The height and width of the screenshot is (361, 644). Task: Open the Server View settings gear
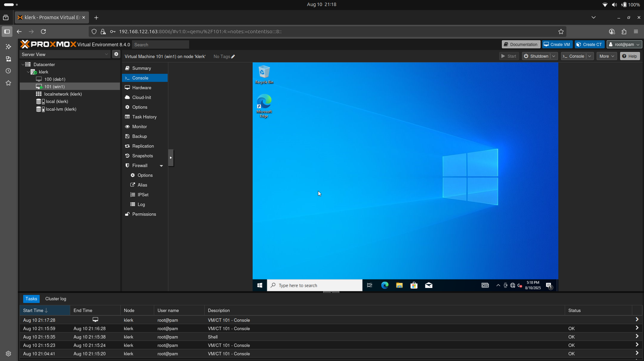coord(116,54)
